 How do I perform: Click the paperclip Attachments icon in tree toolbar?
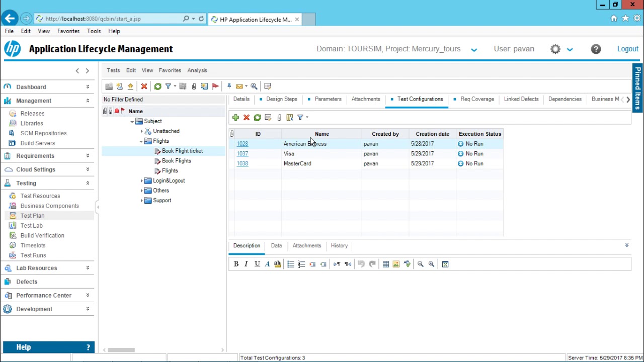pyautogui.click(x=194, y=86)
